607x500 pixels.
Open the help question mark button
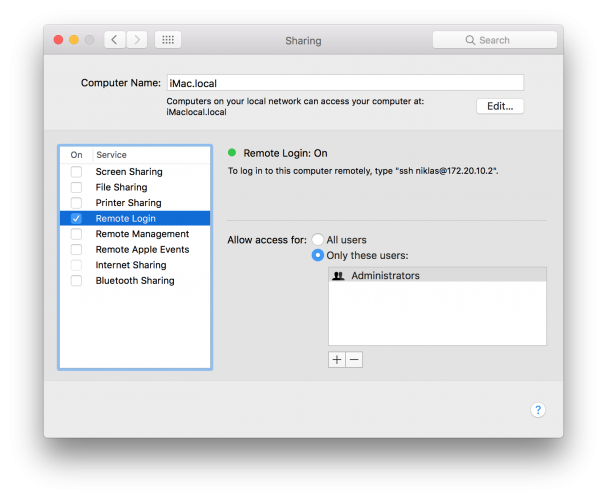[537, 410]
